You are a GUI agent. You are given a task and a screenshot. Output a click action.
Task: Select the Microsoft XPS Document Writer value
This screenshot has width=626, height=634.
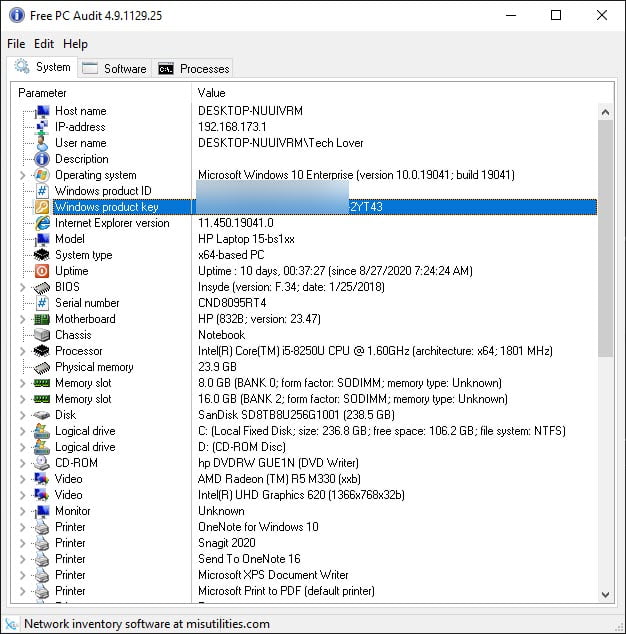273,575
